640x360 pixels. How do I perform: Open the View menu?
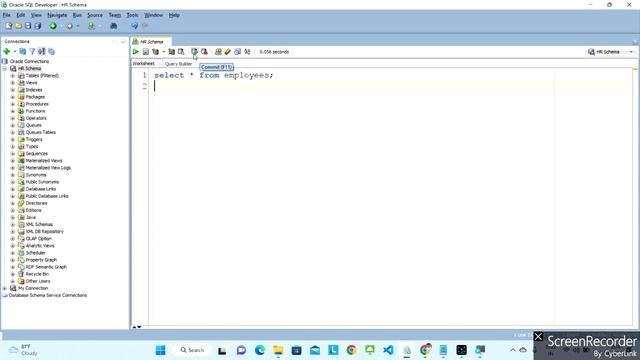click(x=36, y=15)
